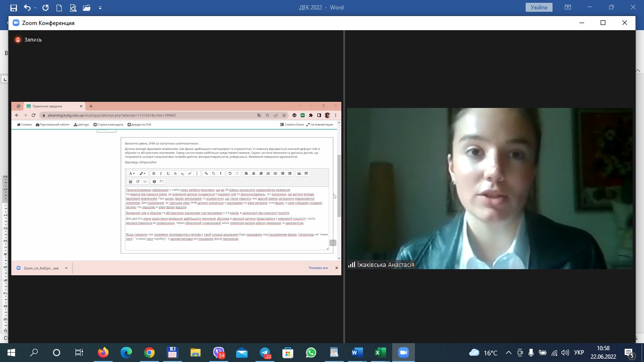644x362 pixels.
Task: Open Print Preview from the quick access toolbar
Action: coord(73,8)
